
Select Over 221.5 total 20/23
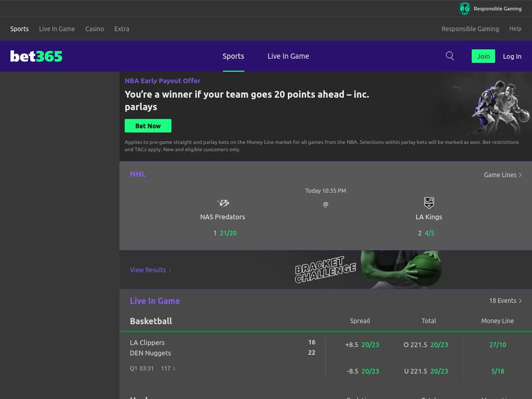pos(426,345)
